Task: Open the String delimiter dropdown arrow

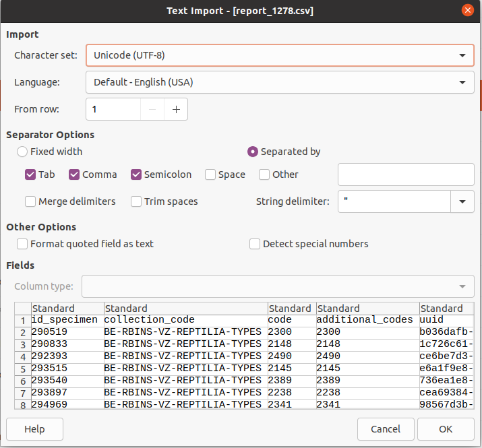Action: [462, 201]
